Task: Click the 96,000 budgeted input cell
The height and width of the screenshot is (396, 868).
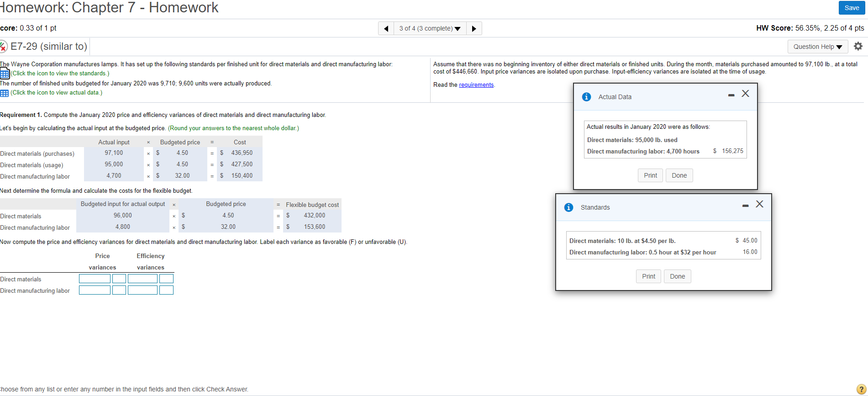Action: [123, 216]
